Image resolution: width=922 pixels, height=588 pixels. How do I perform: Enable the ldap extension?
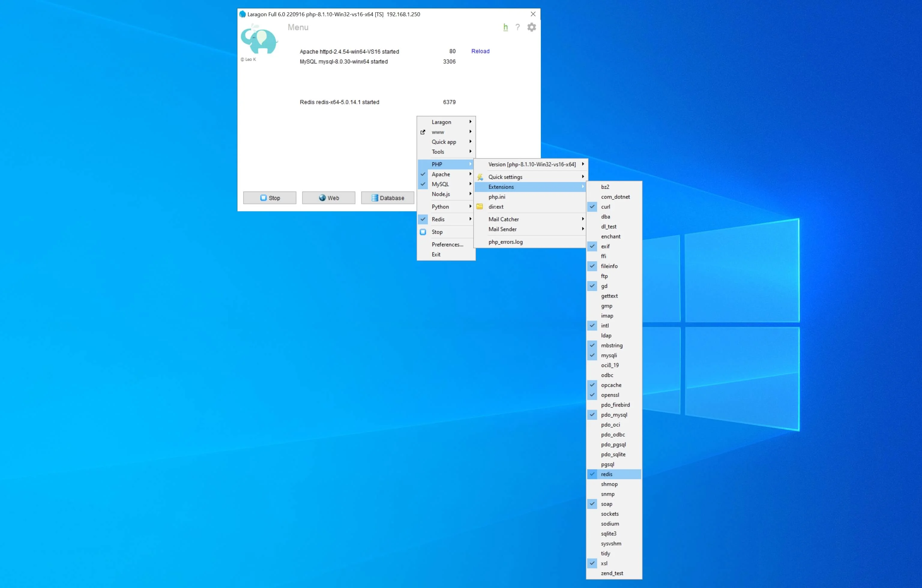tap(614, 336)
